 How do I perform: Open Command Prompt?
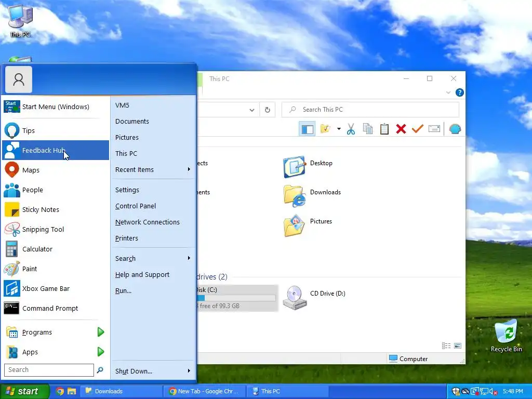click(56, 308)
